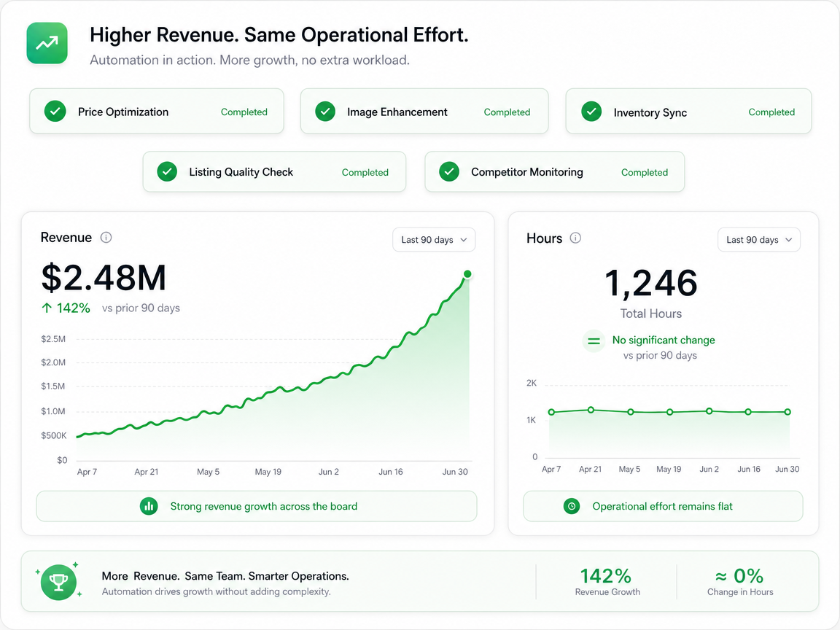840x630 pixels.
Task: Click the $1.0M revenue axis label
Action: pyautogui.click(x=53, y=411)
